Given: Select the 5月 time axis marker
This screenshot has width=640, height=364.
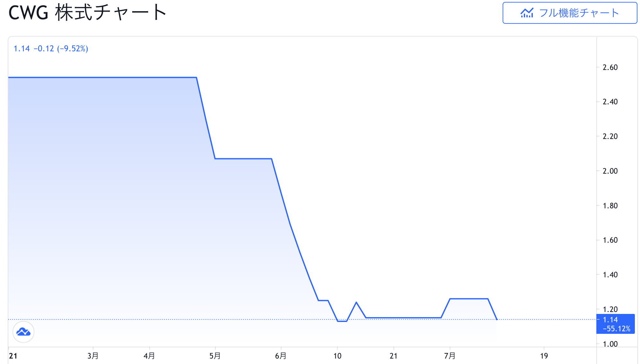Looking at the screenshot, I should [215, 356].
